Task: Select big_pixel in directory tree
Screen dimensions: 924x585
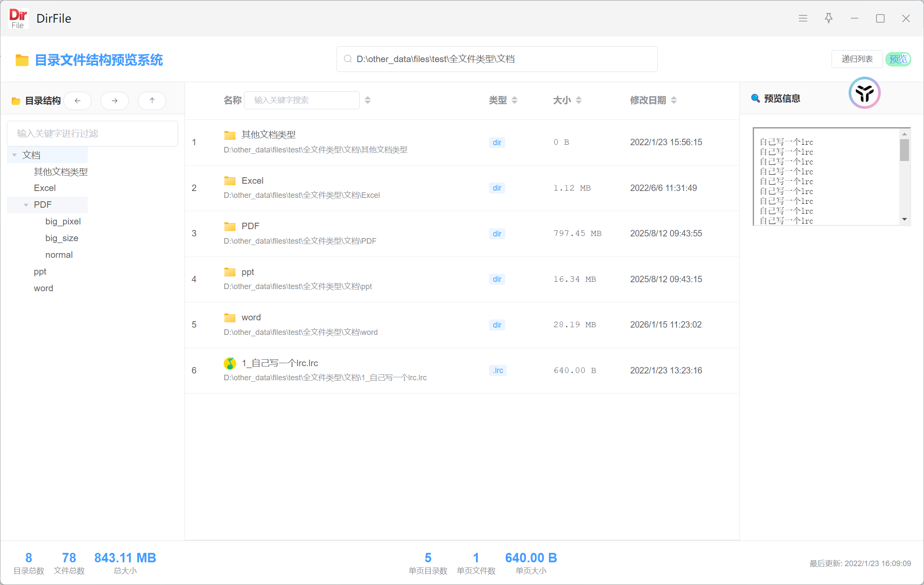Action: click(63, 221)
